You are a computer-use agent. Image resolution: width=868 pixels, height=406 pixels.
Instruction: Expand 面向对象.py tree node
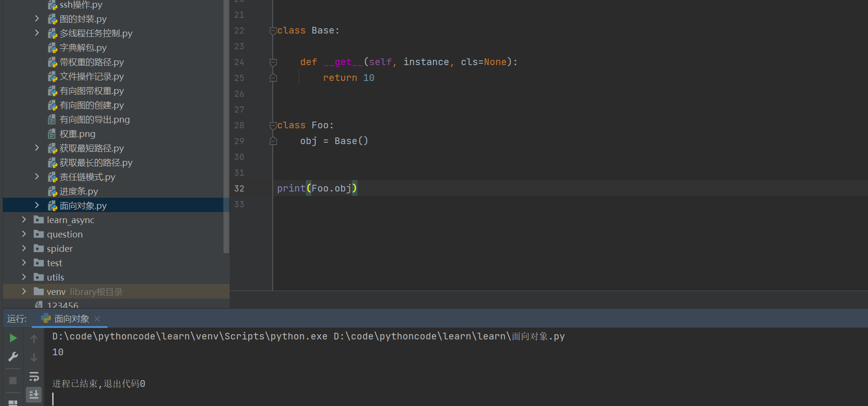tap(37, 205)
